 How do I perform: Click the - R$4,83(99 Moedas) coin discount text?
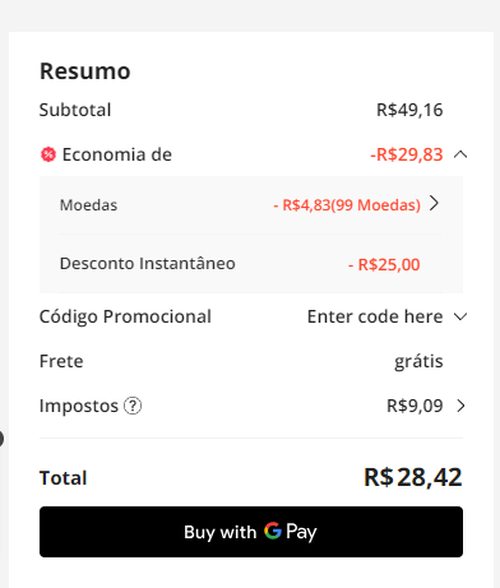coord(347,205)
